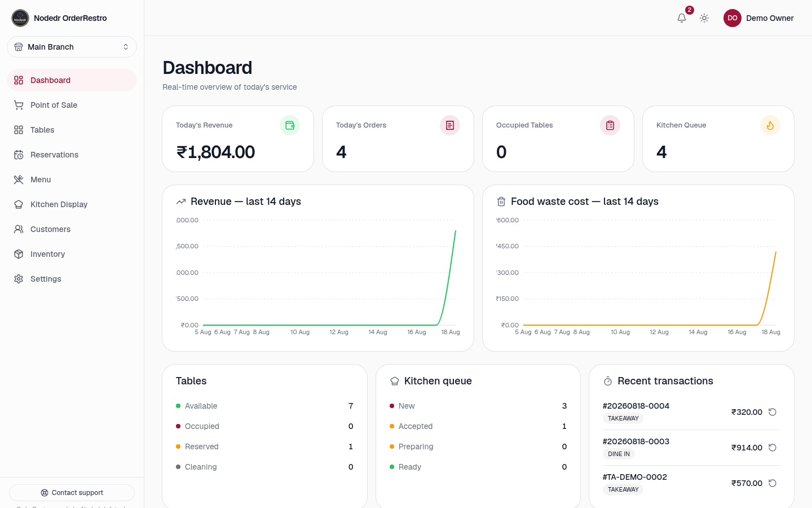This screenshot has width=812, height=508.
Task: Click the Accepted kitchen queue row
Action: coord(478,426)
